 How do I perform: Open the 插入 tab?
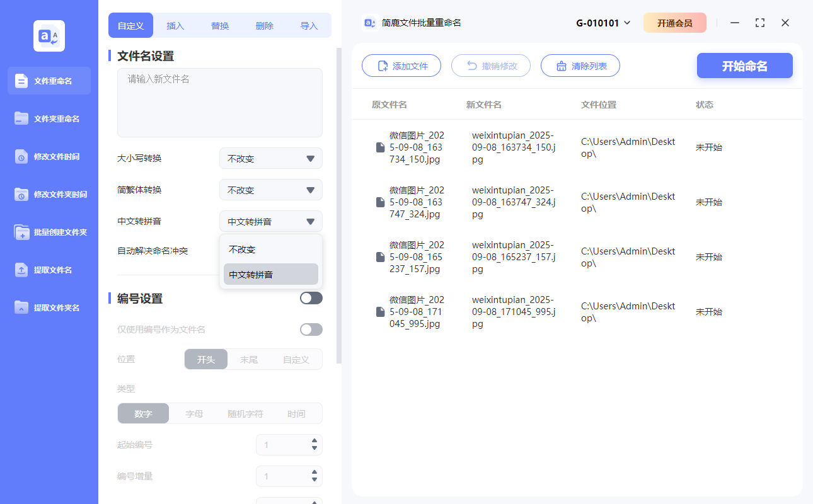(x=175, y=25)
